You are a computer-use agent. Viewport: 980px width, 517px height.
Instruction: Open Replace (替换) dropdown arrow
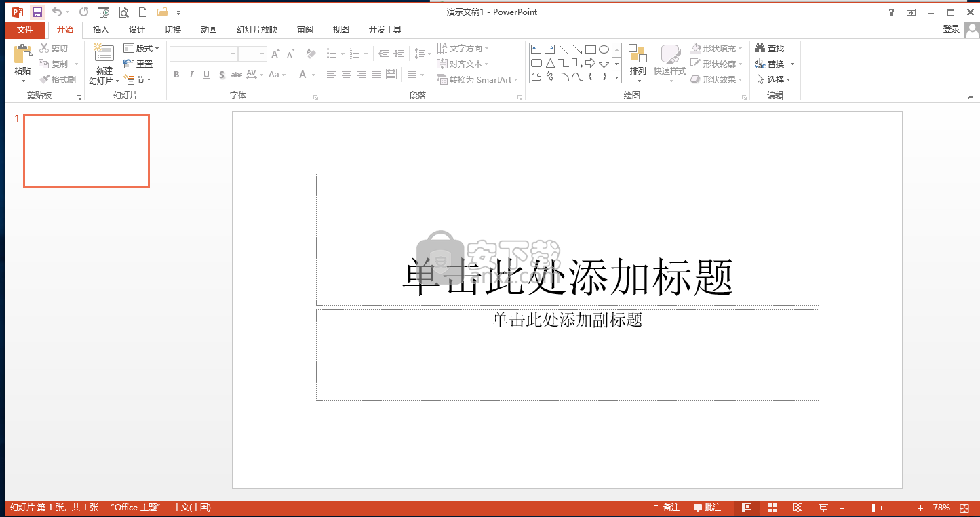(792, 64)
